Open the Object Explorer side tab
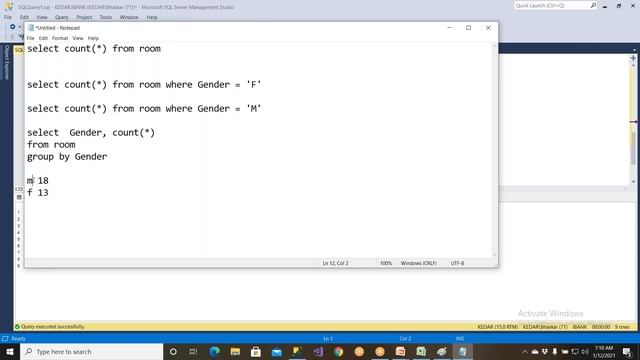This screenshot has height=360, width=640. (6, 62)
